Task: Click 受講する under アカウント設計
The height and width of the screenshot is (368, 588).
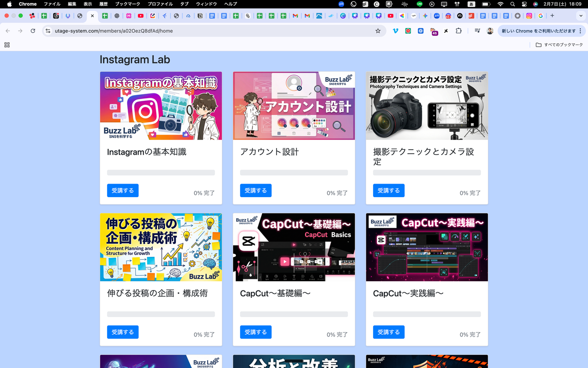Action: (256, 191)
